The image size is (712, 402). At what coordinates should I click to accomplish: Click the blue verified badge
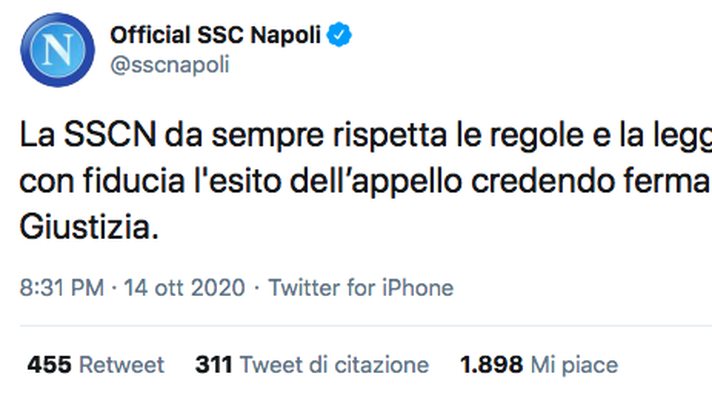340,37
